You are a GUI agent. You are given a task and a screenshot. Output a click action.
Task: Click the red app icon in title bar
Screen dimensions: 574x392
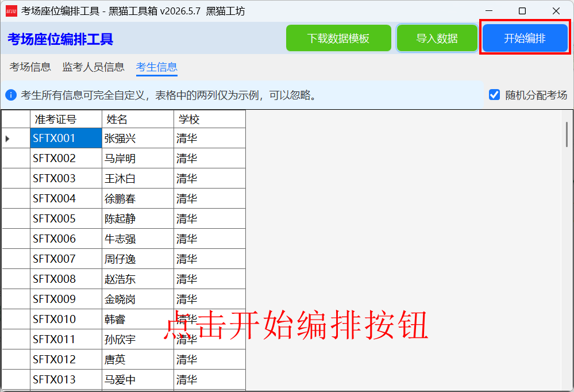(11, 11)
